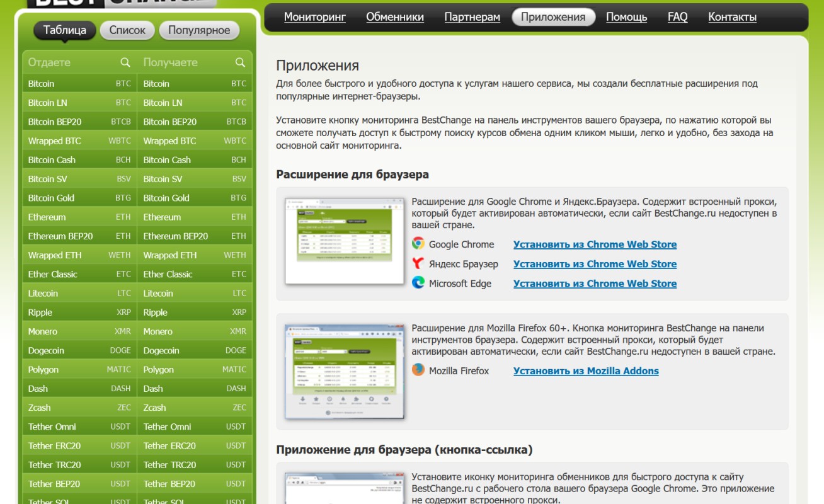The image size is (824, 504).
Task: Select Dogecoin in the Получаете column
Action: 195,350
